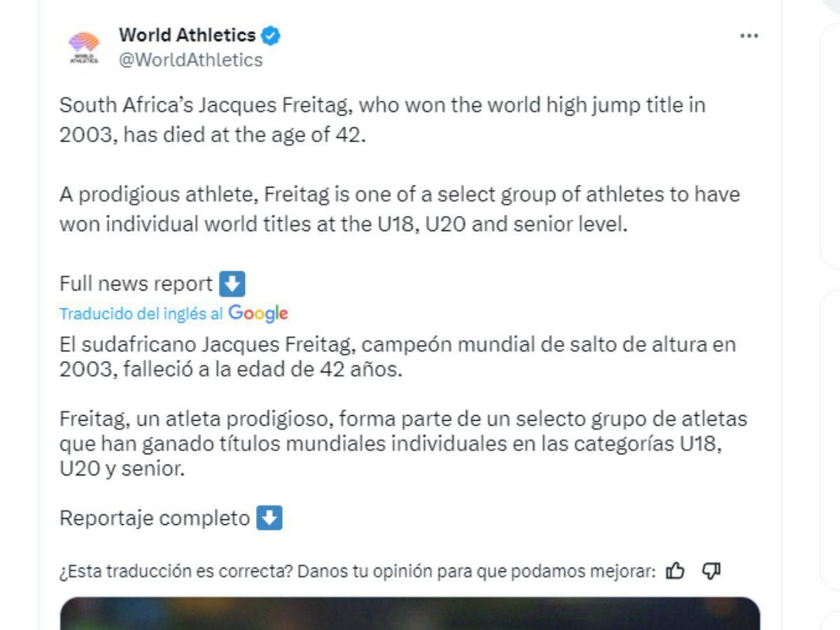This screenshot has height=630, width=840.
Task: Mark the translation as incorrect with thumbs down
Action: pos(712,570)
